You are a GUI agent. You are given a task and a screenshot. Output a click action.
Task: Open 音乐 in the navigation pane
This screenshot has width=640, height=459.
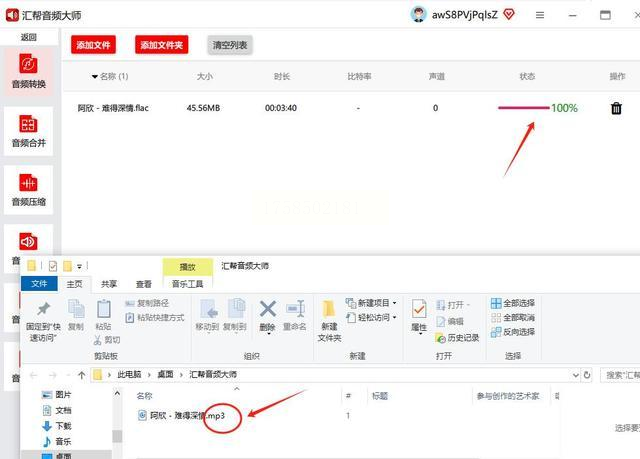tap(57, 441)
